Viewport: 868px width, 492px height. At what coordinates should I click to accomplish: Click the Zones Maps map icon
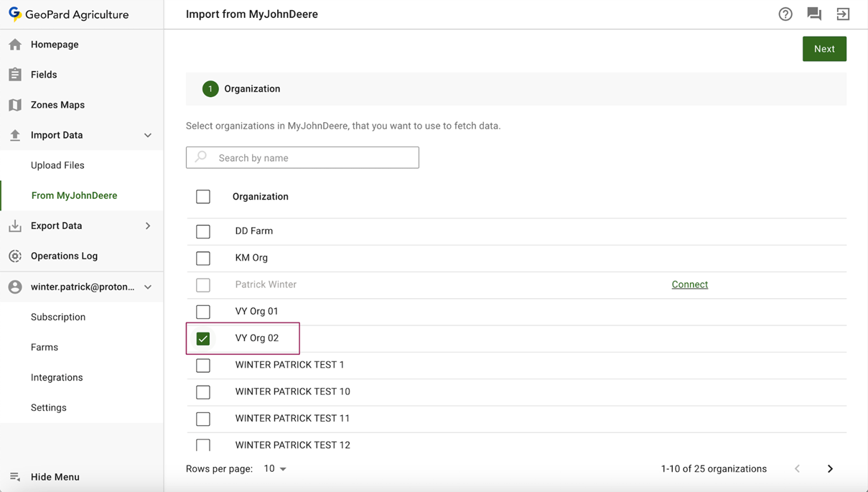click(x=15, y=105)
